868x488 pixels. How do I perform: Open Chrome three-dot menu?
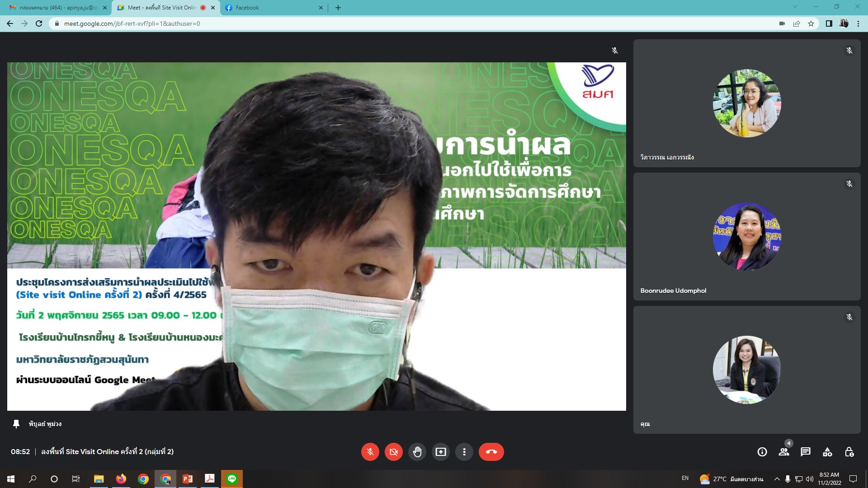coord(858,23)
